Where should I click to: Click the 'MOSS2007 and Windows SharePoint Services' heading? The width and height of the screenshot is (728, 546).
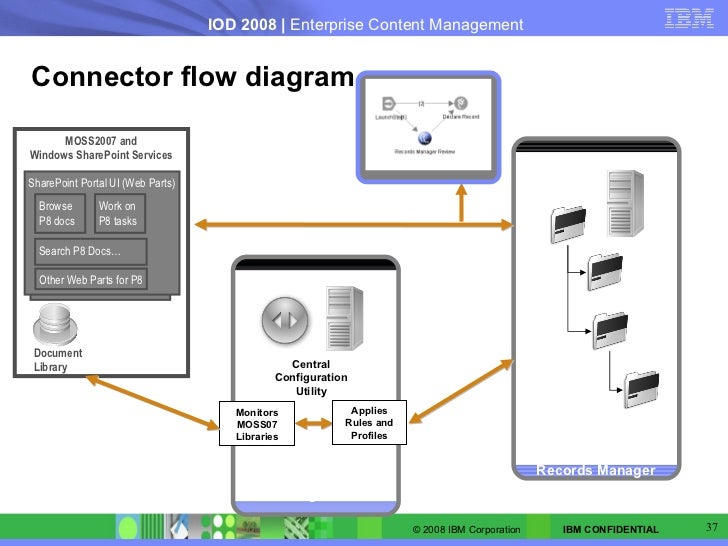click(101, 148)
